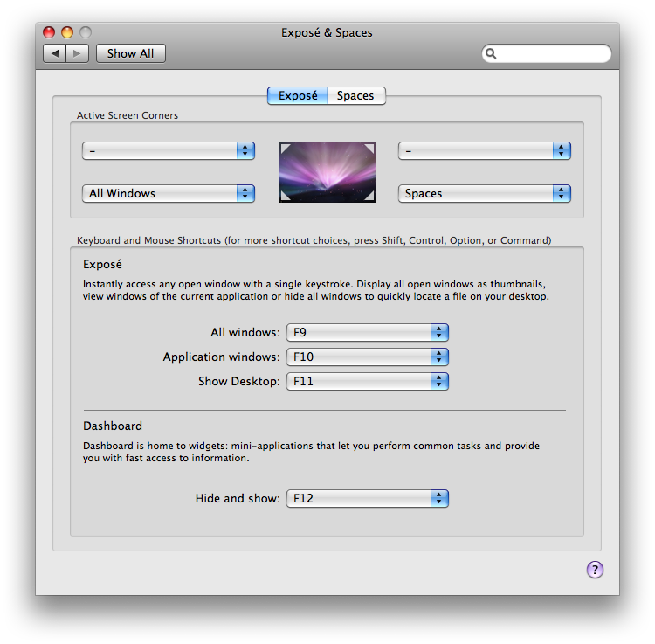Open Application windows F10 shortcut dropdown
Viewport: 655px width, 644px height.
(368, 357)
